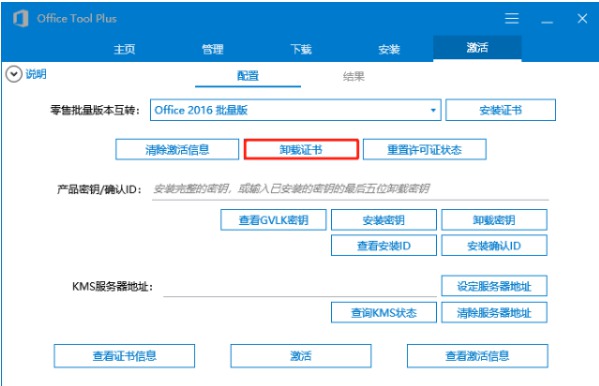The height and width of the screenshot is (386, 599).
Task: Click the Office Tool Plus logo icon
Action: click(21, 18)
